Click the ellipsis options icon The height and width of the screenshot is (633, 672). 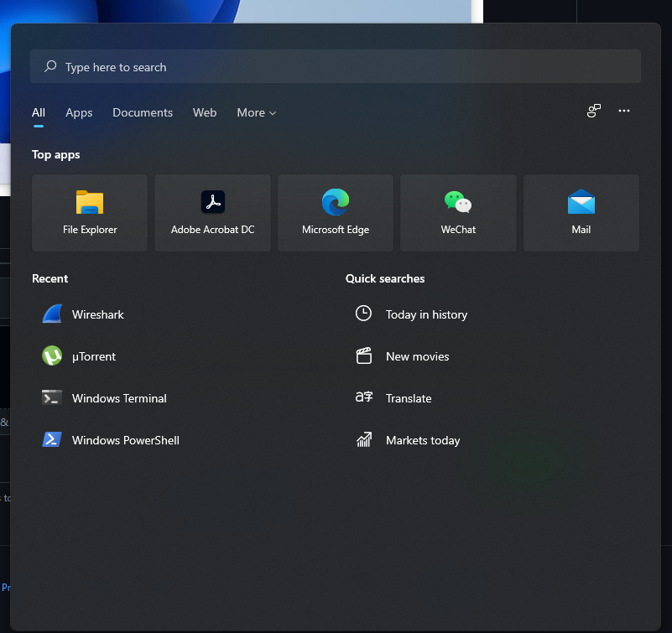624,111
